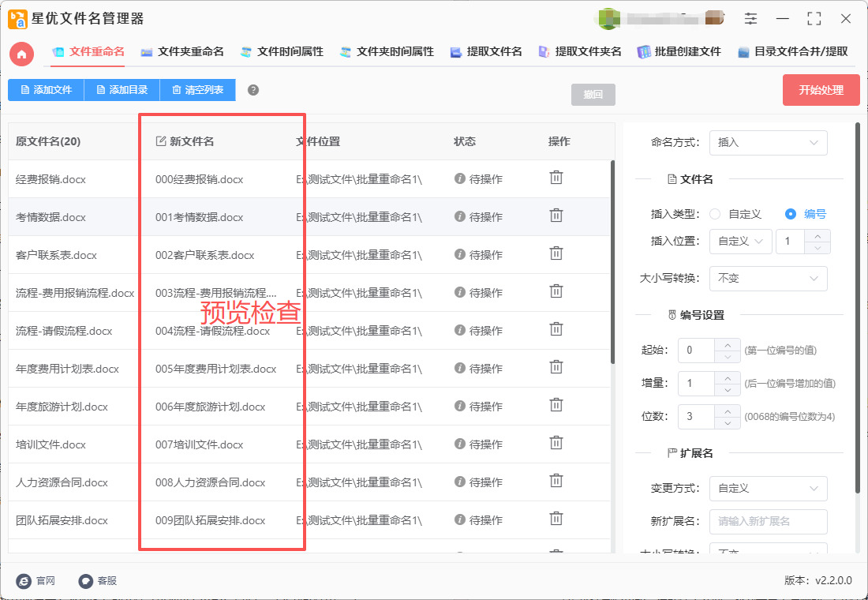868x600 pixels.
Task: Select the 编号 insert type radio button
Action: 791,214
